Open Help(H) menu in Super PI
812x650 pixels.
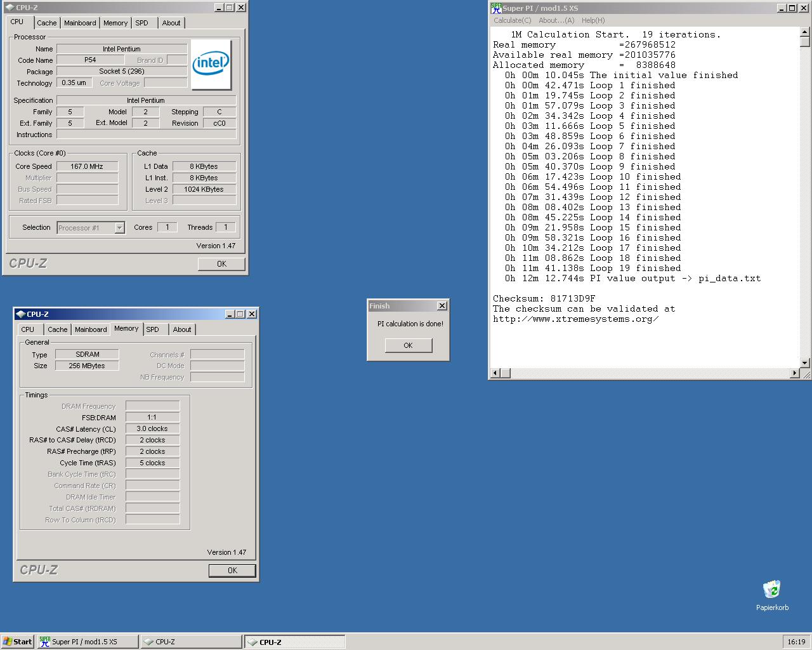pyautogui.click(x=593, y=20)
